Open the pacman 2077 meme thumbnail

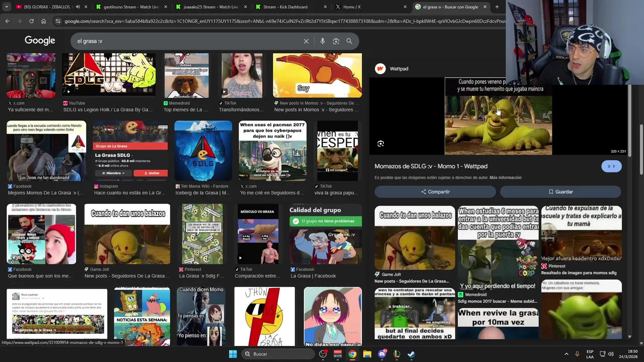[272, 151]
